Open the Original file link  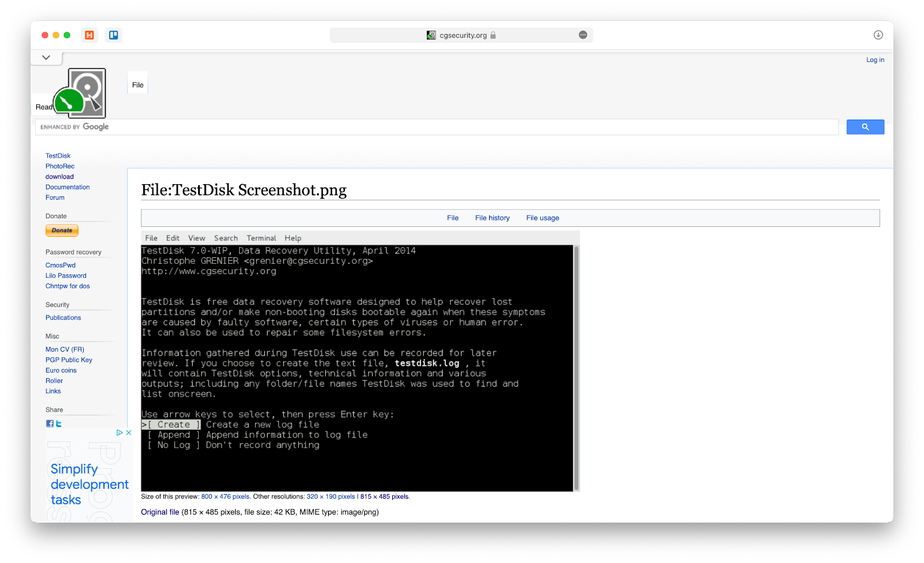coord(160,512)
